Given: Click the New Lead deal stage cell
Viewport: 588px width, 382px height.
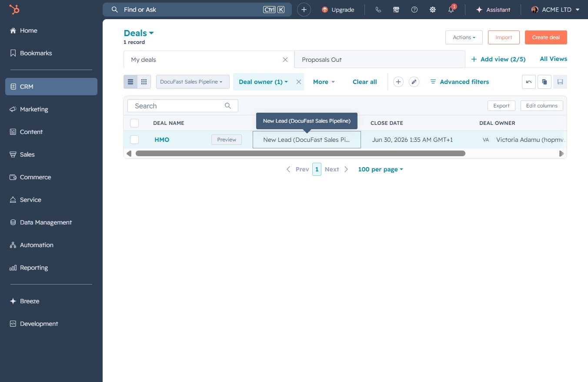Looking at the screenshot, I should click(307, 140).
